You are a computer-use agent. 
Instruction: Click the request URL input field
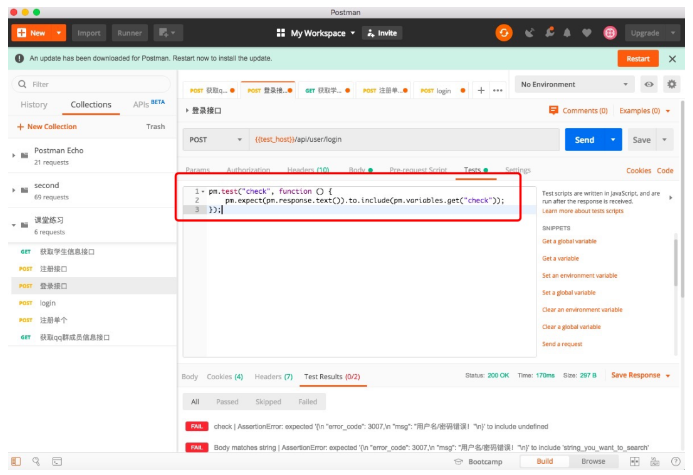[404, 140]
